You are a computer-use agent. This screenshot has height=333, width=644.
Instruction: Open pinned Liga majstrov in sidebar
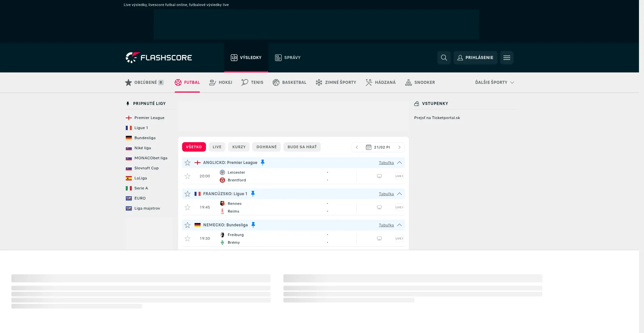tap(143, 208)
